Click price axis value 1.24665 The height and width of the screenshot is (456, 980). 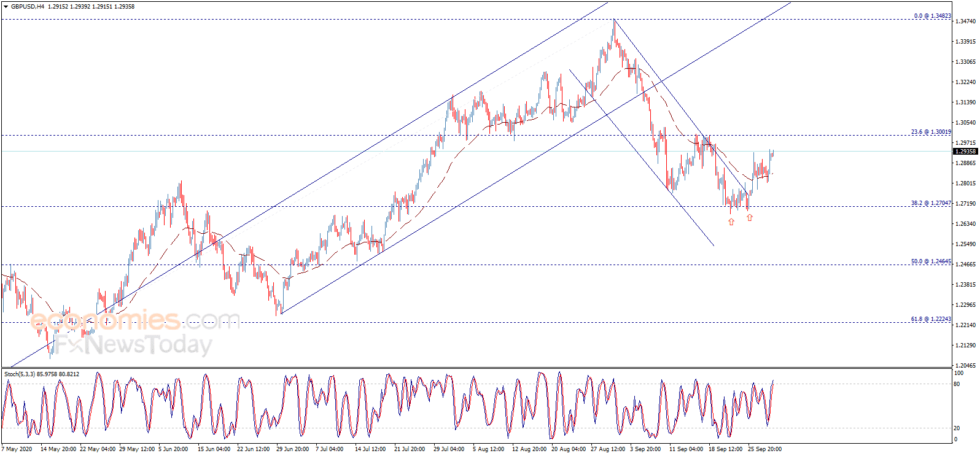(966, 265)
